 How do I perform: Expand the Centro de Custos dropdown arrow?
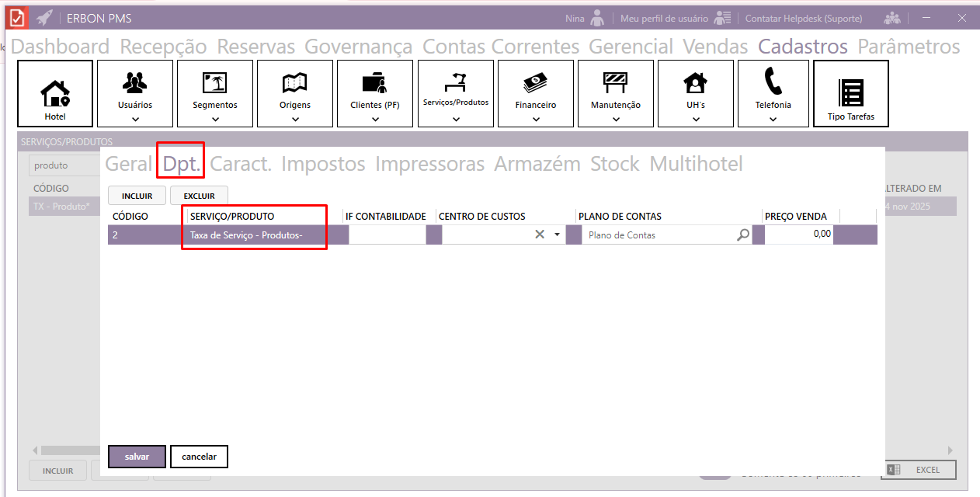557,235
